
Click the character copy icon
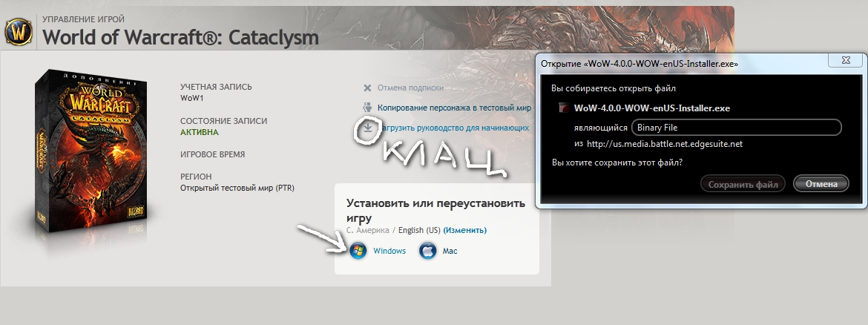(367, 108)
